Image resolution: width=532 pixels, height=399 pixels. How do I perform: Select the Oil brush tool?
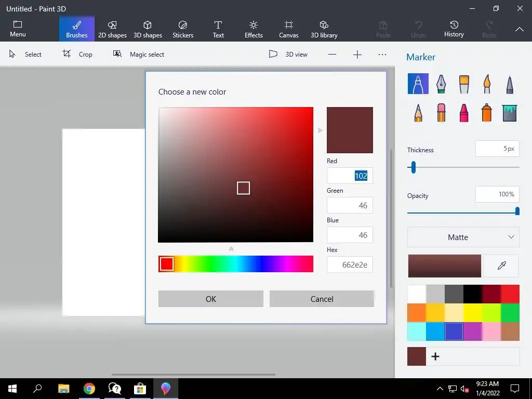[x=464, y=84]
